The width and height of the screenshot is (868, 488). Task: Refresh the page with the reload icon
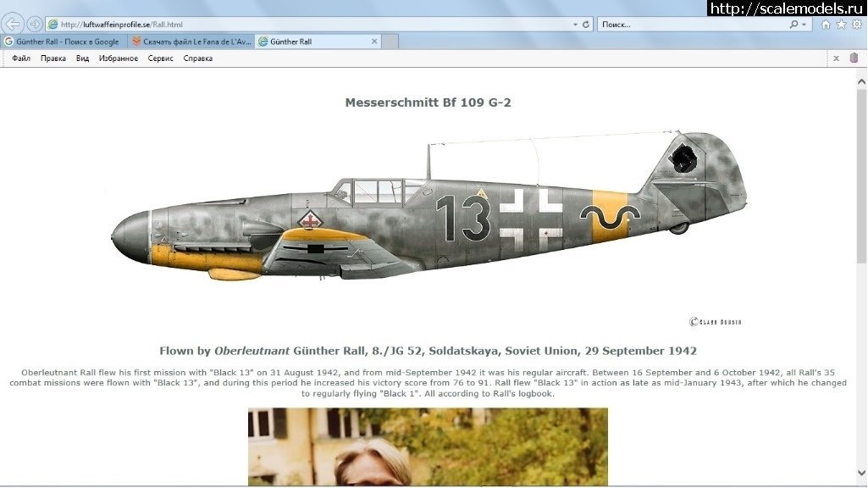586,25
